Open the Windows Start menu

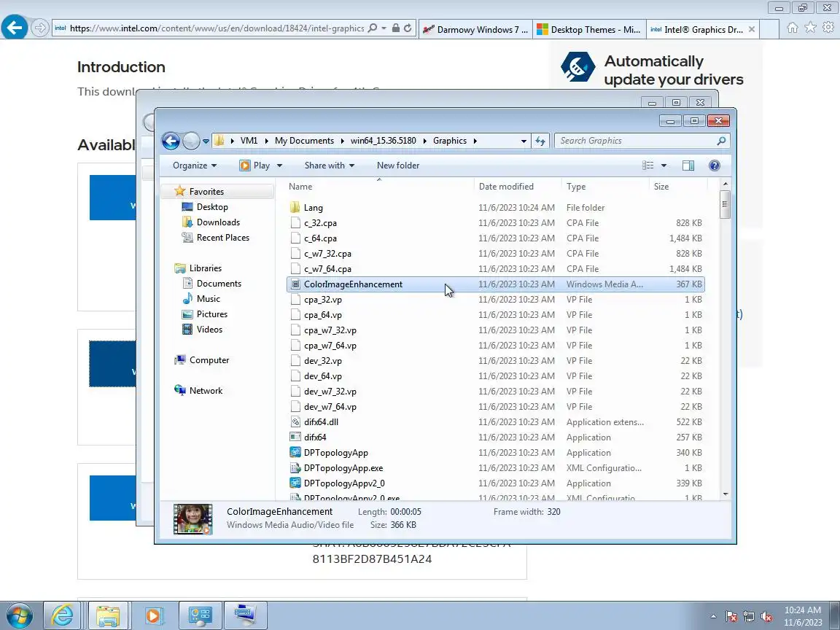tap(20, 616)
